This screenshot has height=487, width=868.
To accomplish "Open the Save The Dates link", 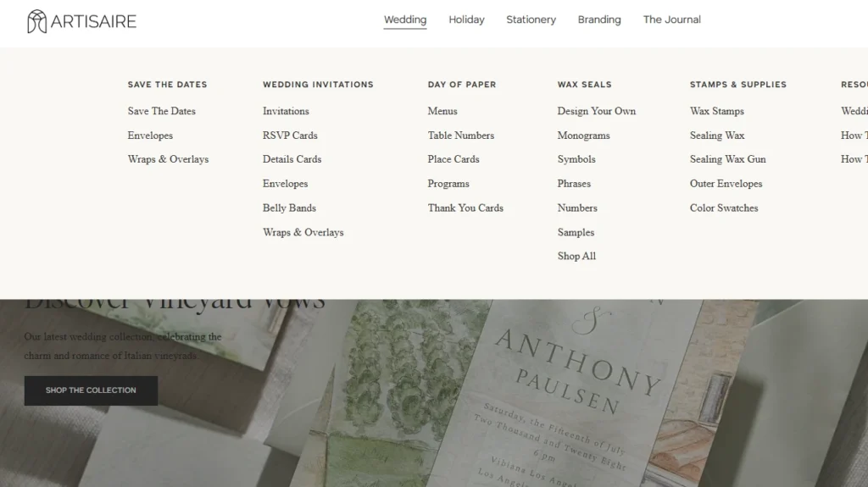I will (x=161, y=111).
